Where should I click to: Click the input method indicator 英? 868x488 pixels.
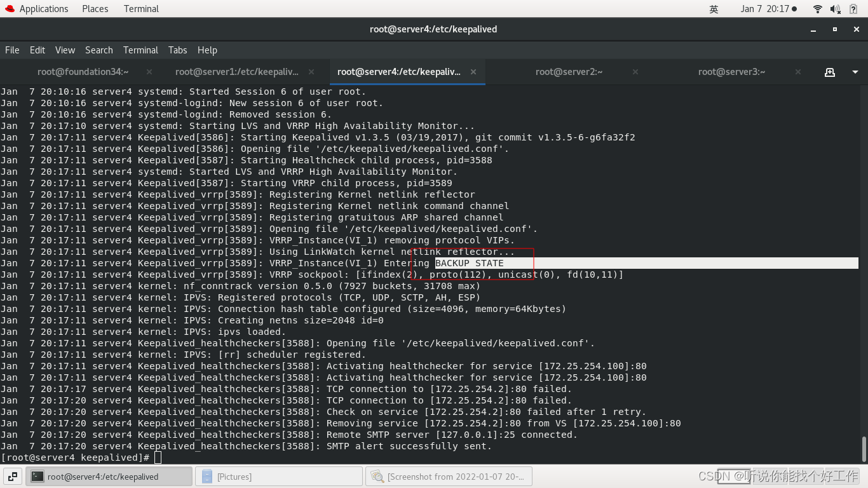point(714,9)
